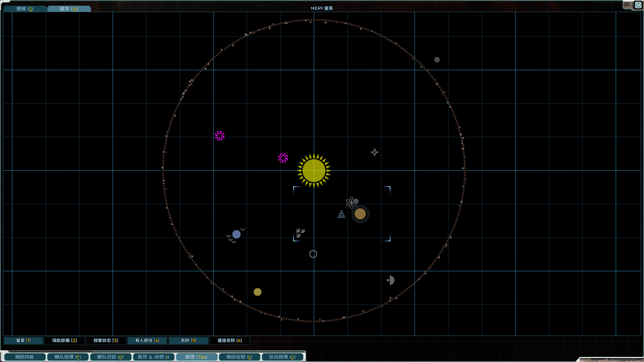Image resolution: width=644 pixels, height=362 pixels.
Task: Click the four-pointed star marker
Action: [x=375, y=152]
